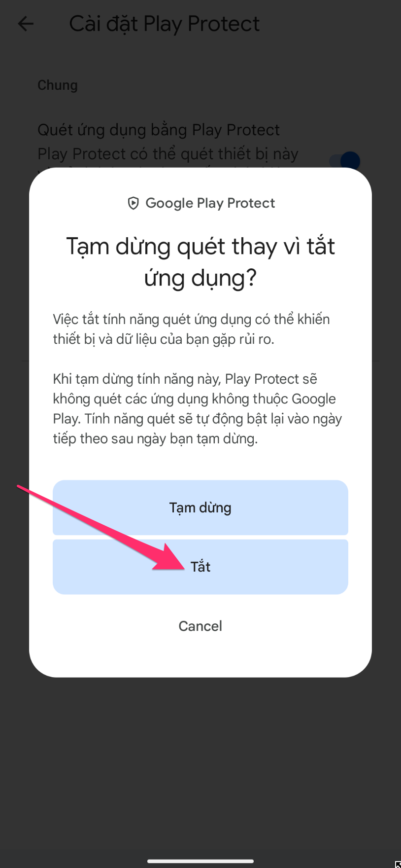
Task: Select Tắt to turn off scanning
Action: 200,567
